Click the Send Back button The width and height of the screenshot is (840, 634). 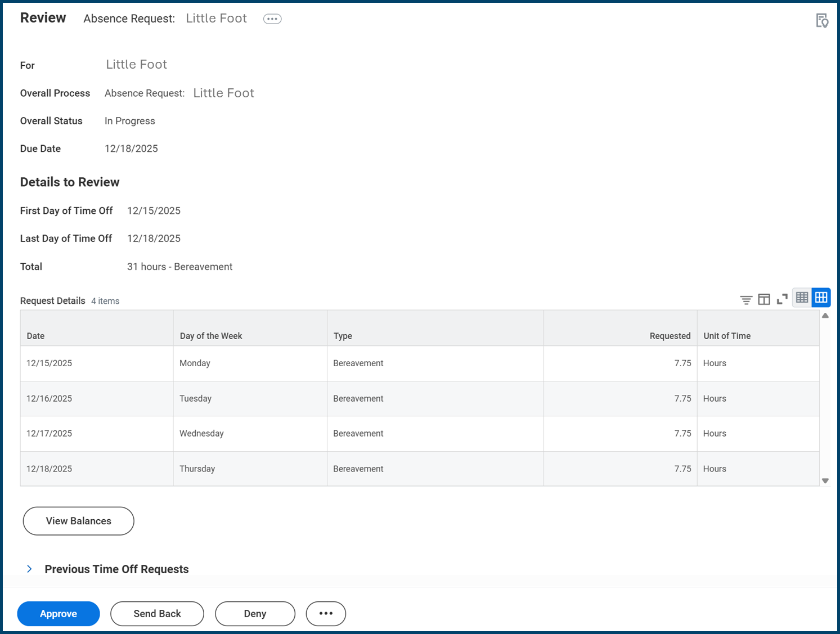coord(157,614)
